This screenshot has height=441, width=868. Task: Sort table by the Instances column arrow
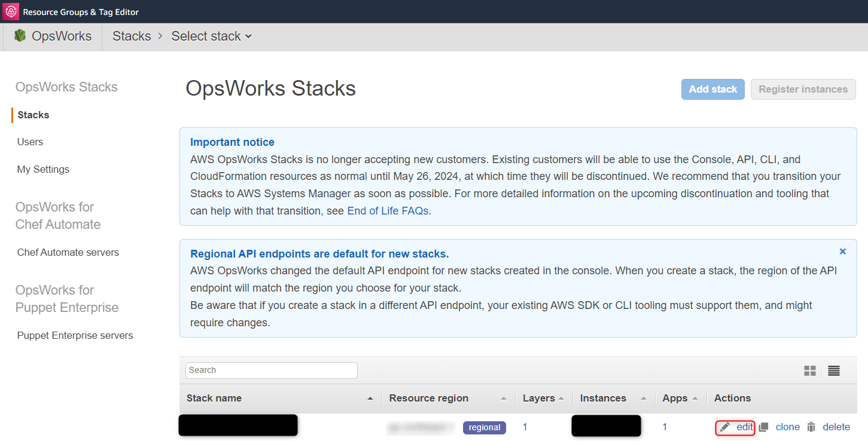click(x=644, y=398)
